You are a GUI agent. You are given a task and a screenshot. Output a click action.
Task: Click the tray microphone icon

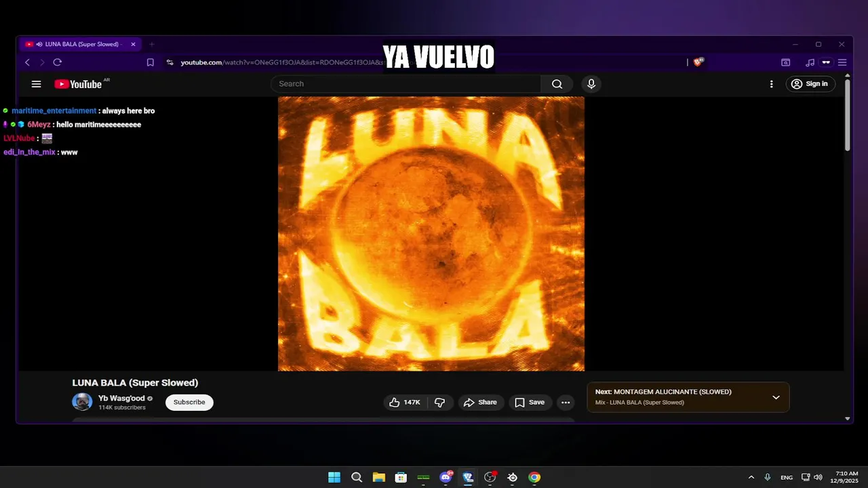tap(768, 477)
